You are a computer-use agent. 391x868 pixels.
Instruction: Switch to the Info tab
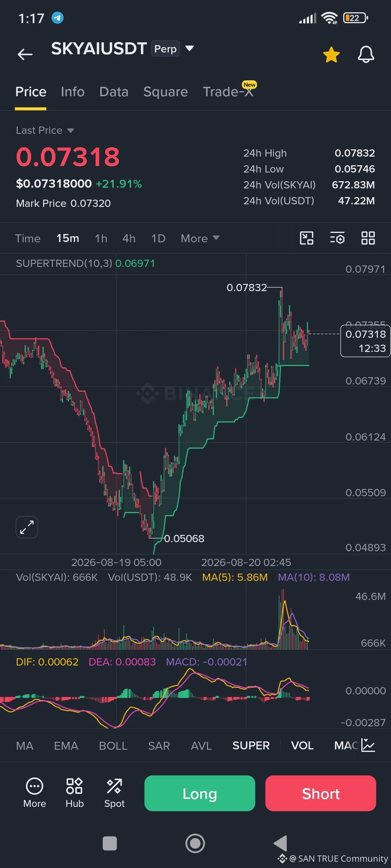[73, 92]
